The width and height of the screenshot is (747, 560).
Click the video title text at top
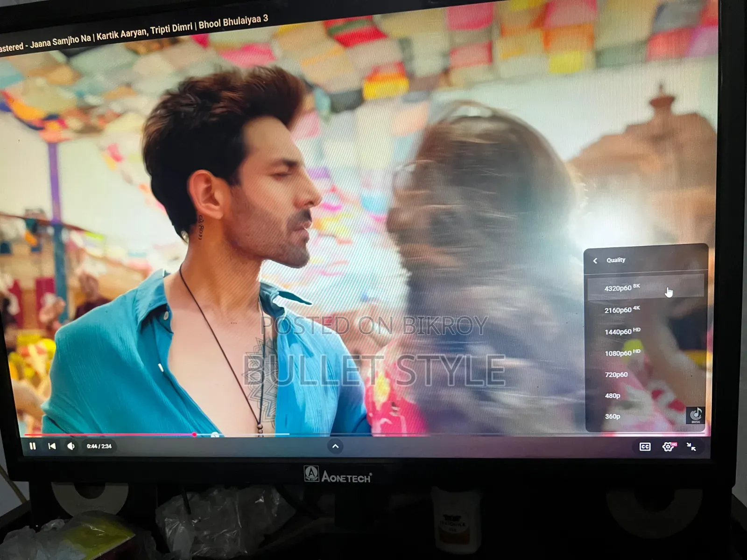pyautogui.click(x=134, y=33)
